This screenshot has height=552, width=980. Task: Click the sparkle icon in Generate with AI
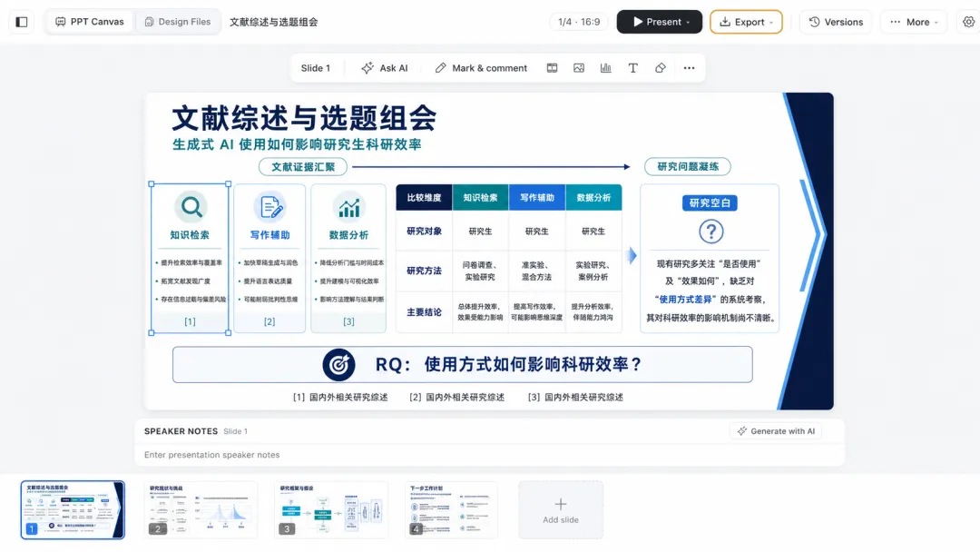pyautogui.click(x=742, y=431)
